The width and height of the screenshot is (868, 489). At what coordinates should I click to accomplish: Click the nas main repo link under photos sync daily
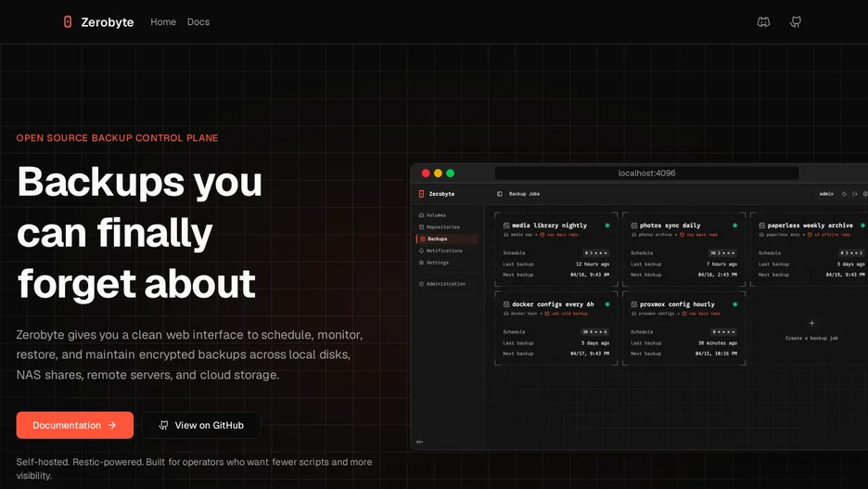[698, 235]
